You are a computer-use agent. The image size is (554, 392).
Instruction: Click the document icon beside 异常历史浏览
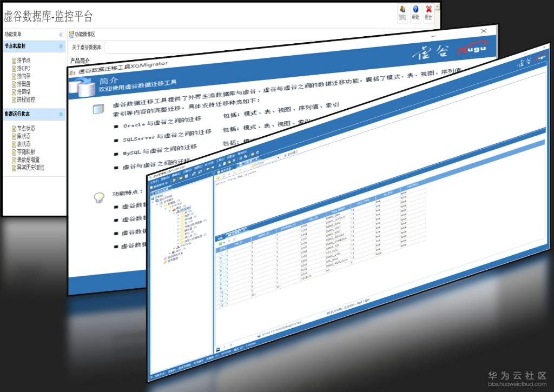pyautogui.click(x=14, y=168)
